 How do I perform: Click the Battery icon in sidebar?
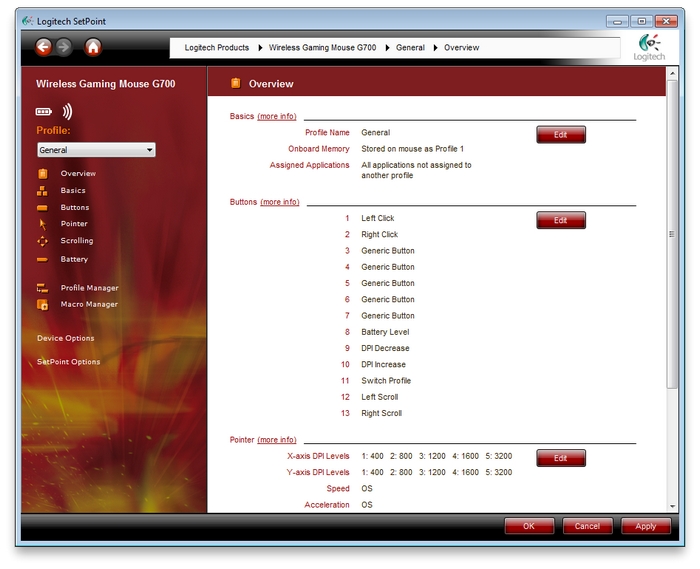click(42, 259)
